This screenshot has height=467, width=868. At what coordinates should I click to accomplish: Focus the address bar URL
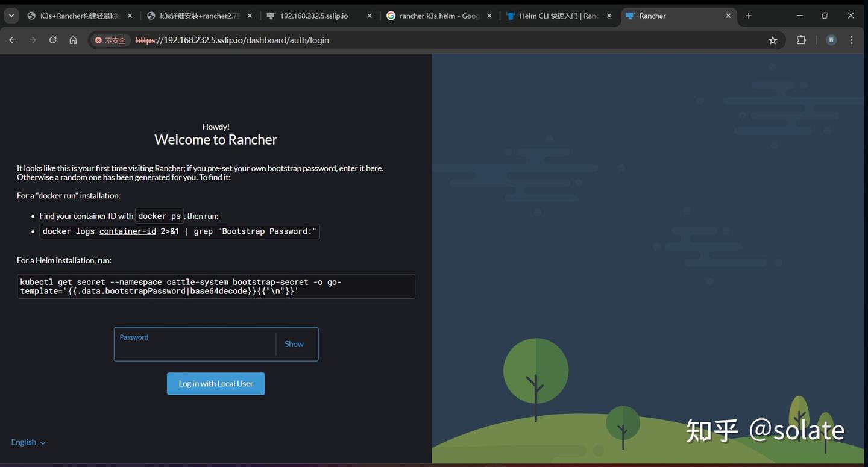click(232, 40)
